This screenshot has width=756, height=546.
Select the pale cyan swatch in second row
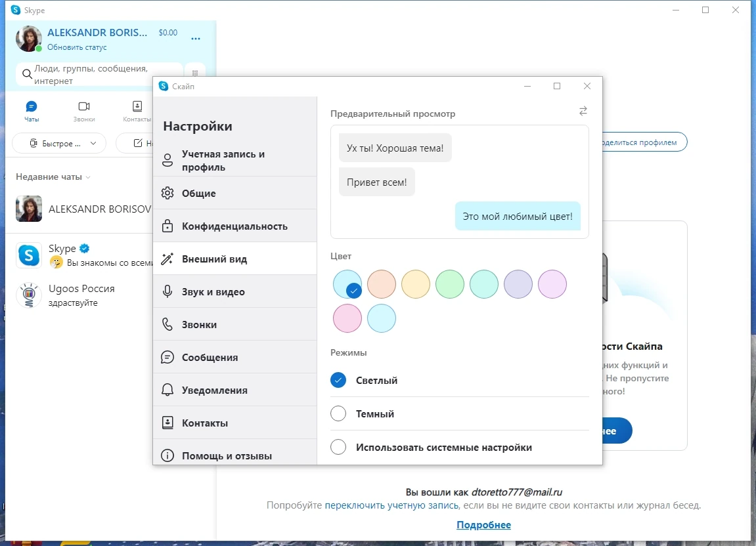click(382, 318)
